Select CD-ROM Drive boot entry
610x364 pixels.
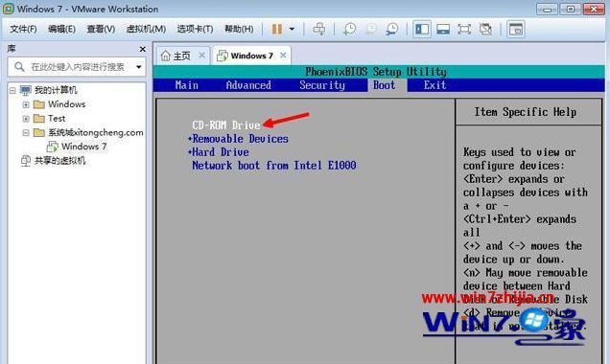click(x=226, y=125)
